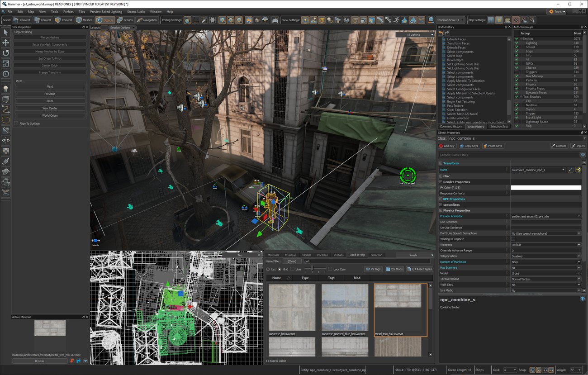Image resolution: width=588 pixels, height=375 pixels.
Task: Switch to the Models tab in asset browser
Action: click(x=307, y=255)
